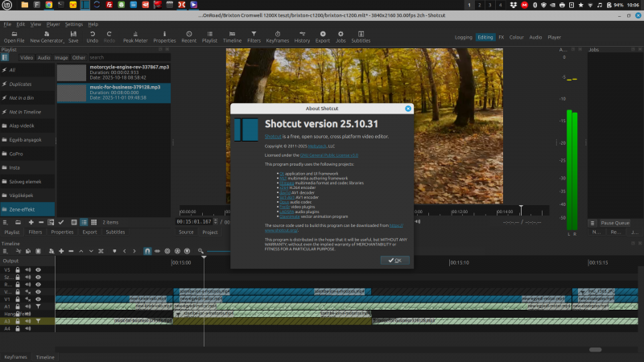Viewport: 644px width, 362px height.
Task: Click the Subtitles toolbar icon
Action: pos(361,35)
